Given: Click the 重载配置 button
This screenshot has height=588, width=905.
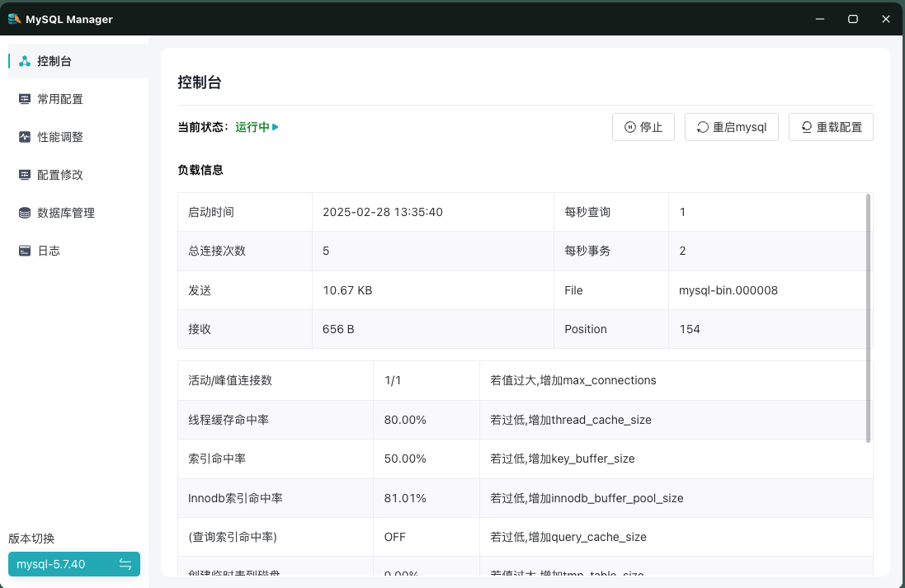Looking at the screenshot, I should point(831,127).
